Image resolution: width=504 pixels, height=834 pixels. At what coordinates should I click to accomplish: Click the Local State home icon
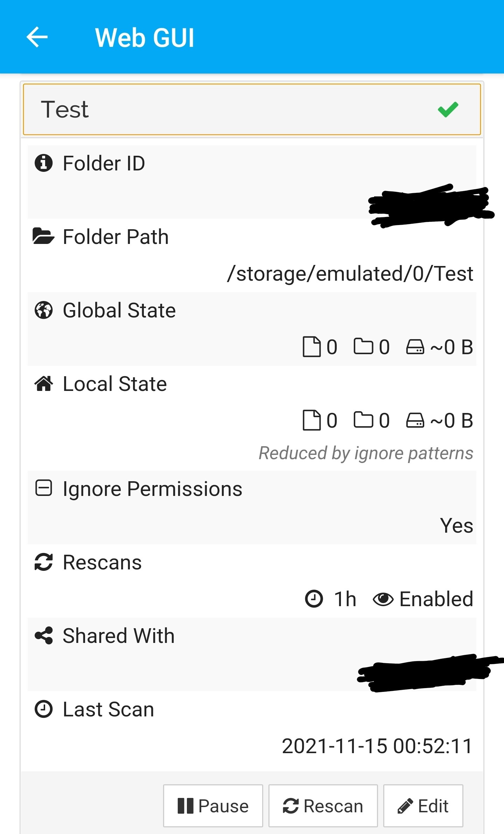coord(44,384)
